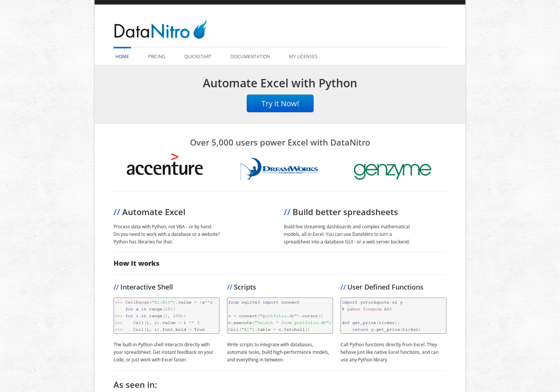Viewport: 560px width, 392px height.
Task: Go to the Pricing page
Action: point(157,57)
